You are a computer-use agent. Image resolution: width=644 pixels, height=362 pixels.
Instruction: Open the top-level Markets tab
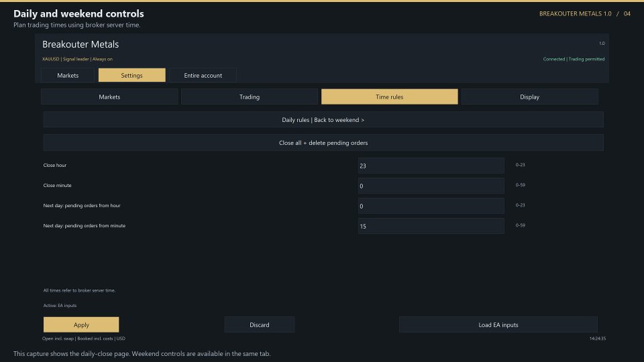click(68, 75)
